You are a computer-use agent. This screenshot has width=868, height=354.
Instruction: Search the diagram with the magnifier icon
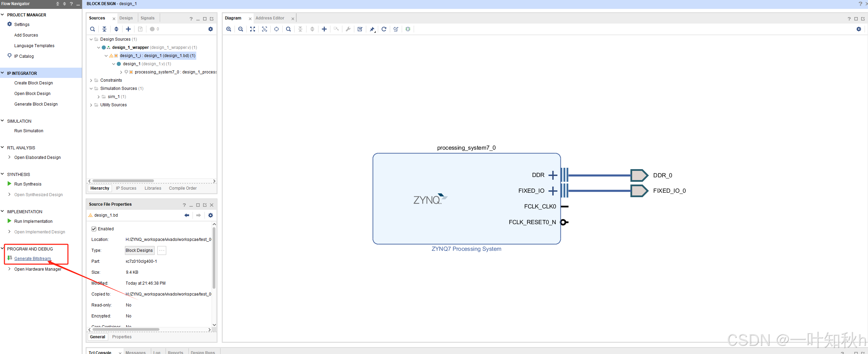[288, 29]
